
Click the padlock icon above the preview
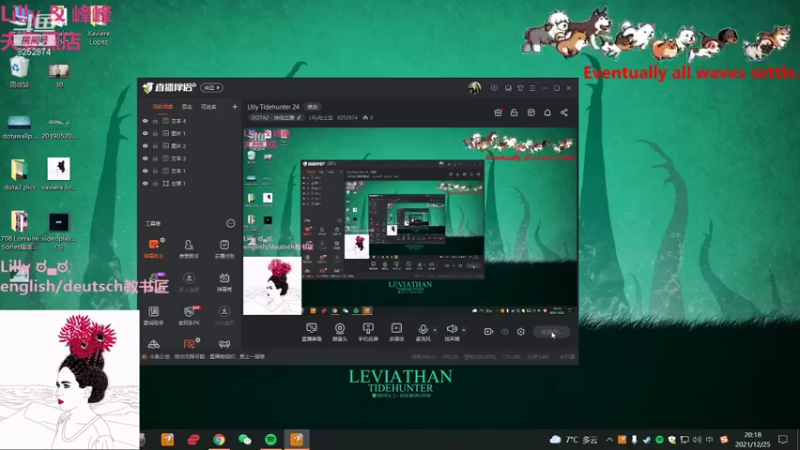(514, 112)
